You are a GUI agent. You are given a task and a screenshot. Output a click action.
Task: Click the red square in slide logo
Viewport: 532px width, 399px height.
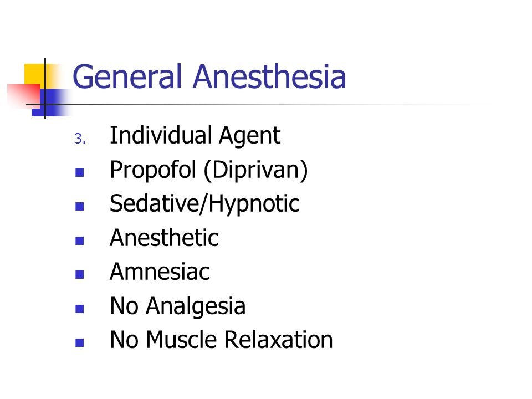click(24, 96)
